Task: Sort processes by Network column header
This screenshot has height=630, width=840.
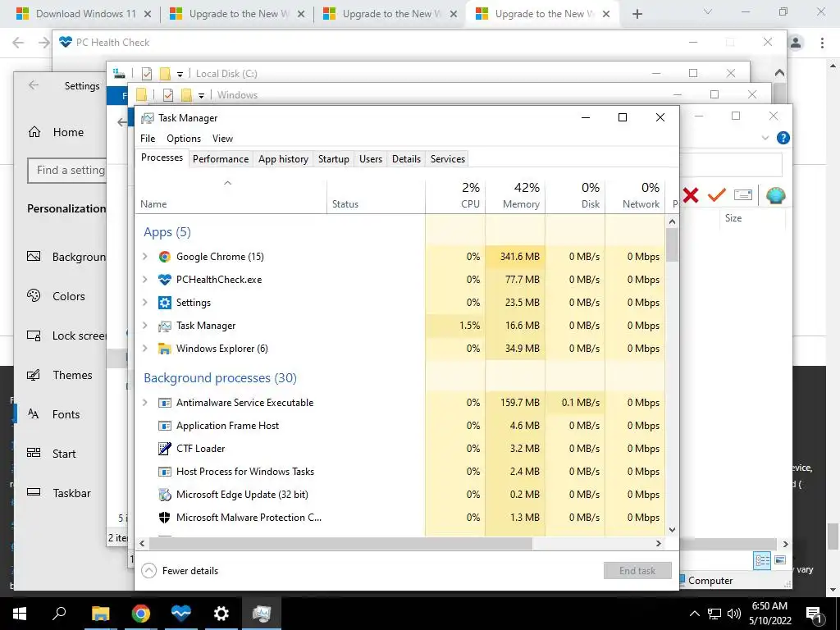Action: tap(636, 195)
